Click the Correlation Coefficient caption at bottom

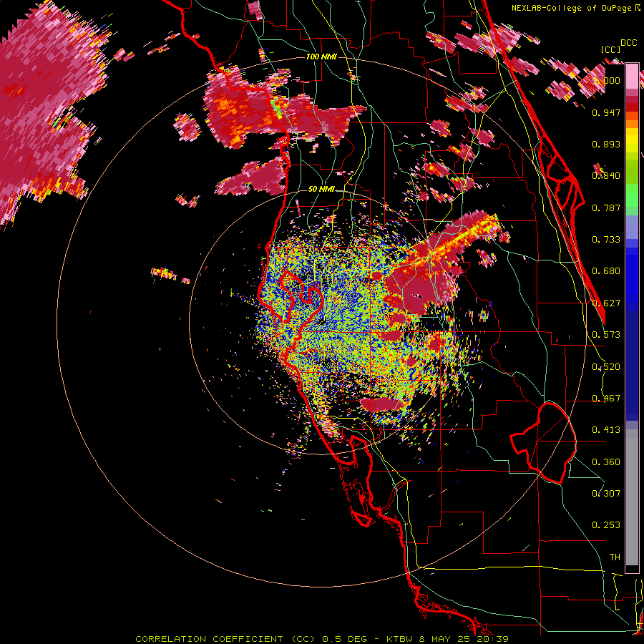click(x=322, y=639)
